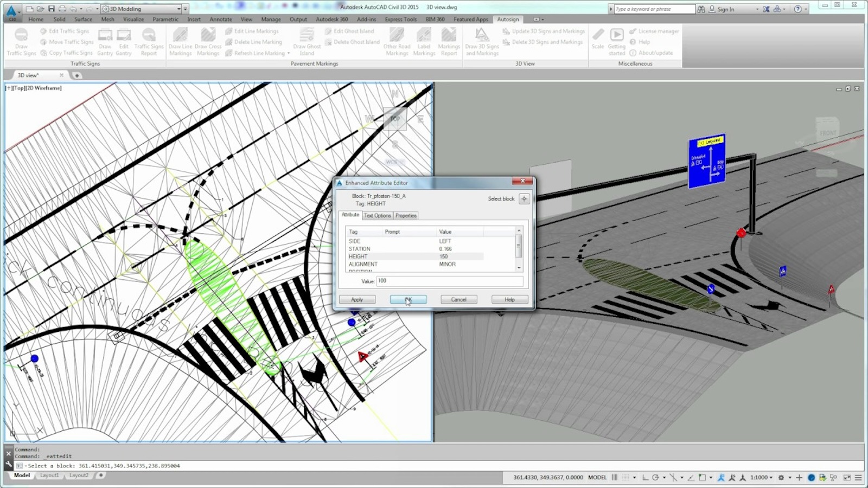868x488 pixels.
Task: Toggle polar tracking in status bar
Action: pos(655,478)
